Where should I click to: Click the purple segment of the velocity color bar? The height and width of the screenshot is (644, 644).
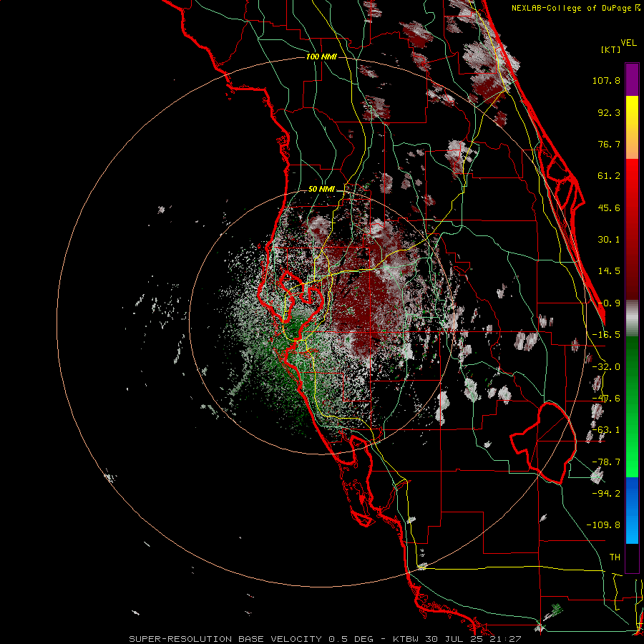pyautogui.click(x=632, y=79)
